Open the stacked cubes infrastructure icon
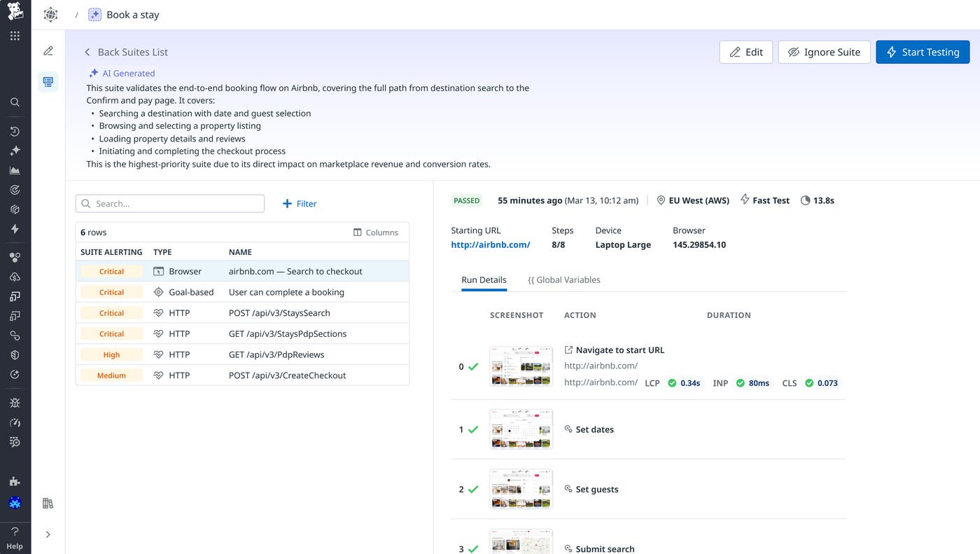The height and width of the screenshot is (554, 980). [x=15, y=209]
